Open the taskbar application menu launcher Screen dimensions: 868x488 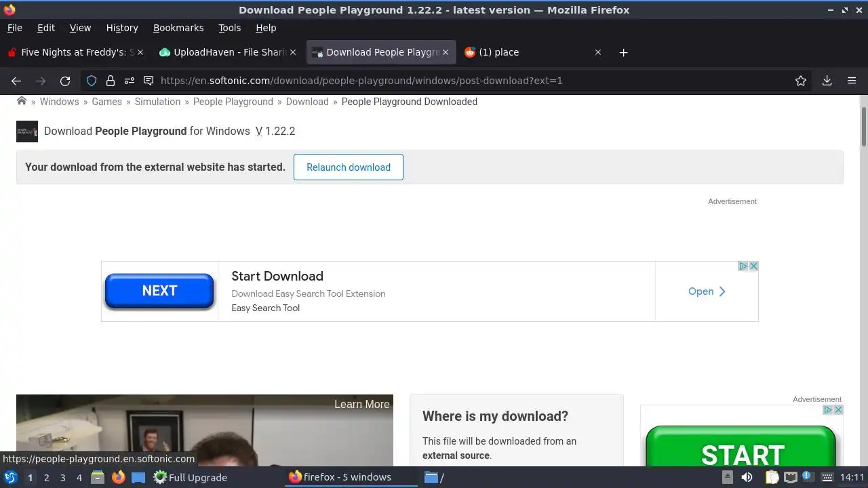coord(11,477)
